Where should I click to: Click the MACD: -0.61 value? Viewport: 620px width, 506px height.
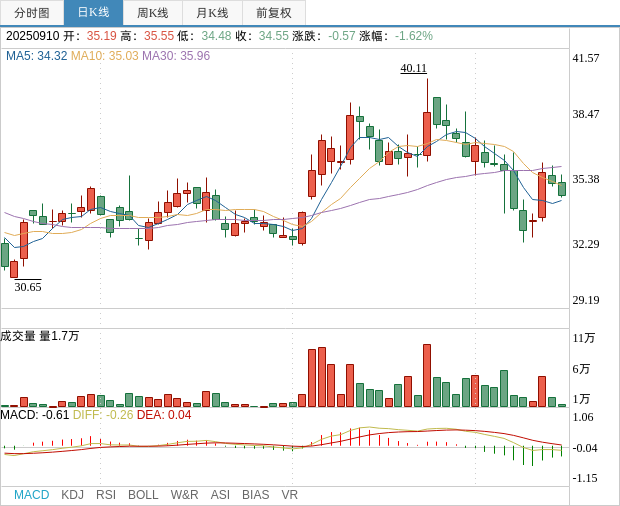click(x=35, y=415)
